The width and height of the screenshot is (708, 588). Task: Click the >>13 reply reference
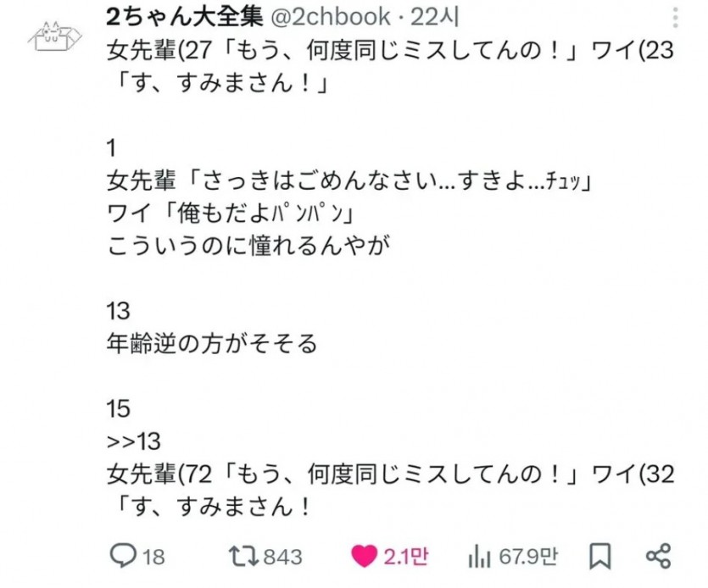point(134,441)
